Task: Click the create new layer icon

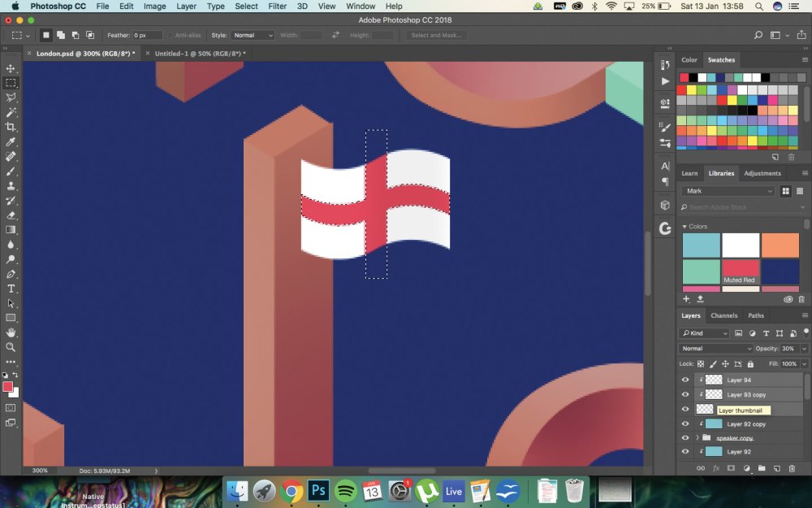Action: [x=777, y=469]
